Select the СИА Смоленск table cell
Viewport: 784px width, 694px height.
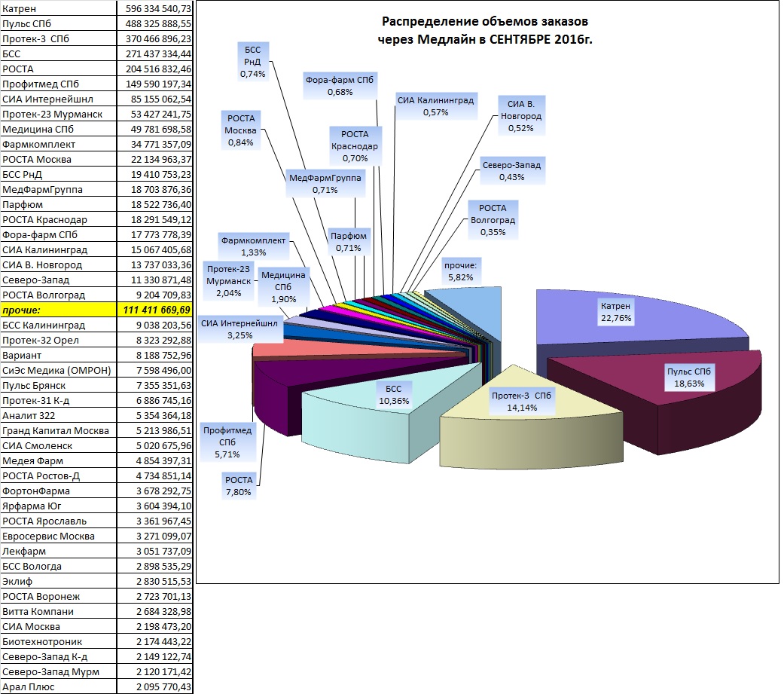(59, 445)
